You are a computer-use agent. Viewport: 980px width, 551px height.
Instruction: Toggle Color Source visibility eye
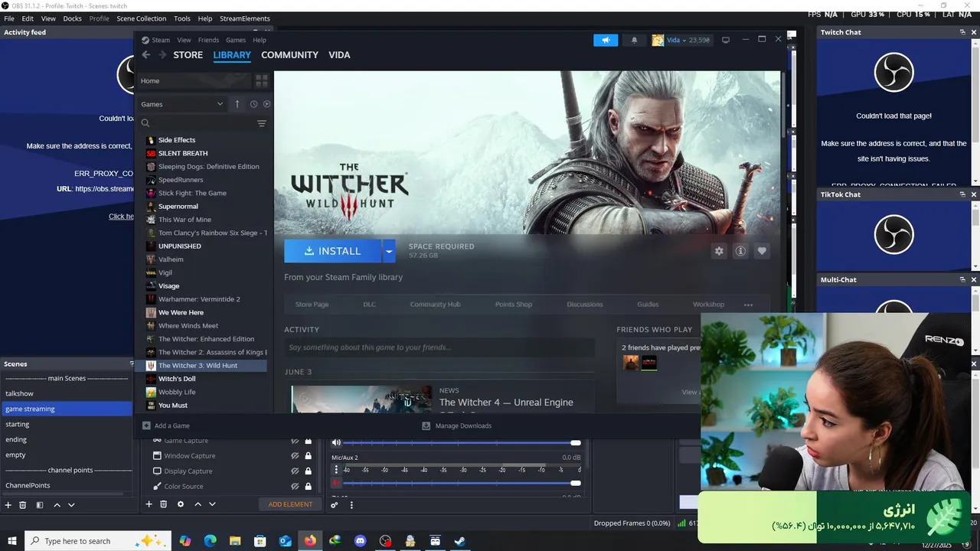click(x=295, y=487)
